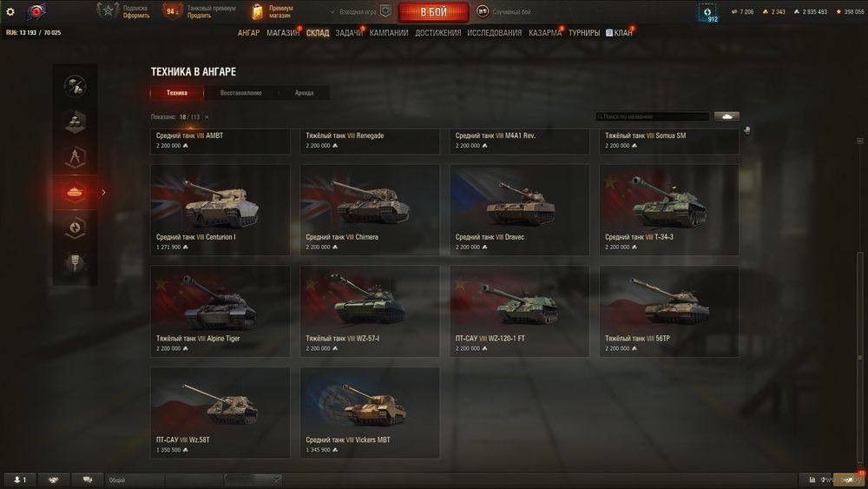
Task: Open the paint brush customization sidebar section
Action: (75, 262)
